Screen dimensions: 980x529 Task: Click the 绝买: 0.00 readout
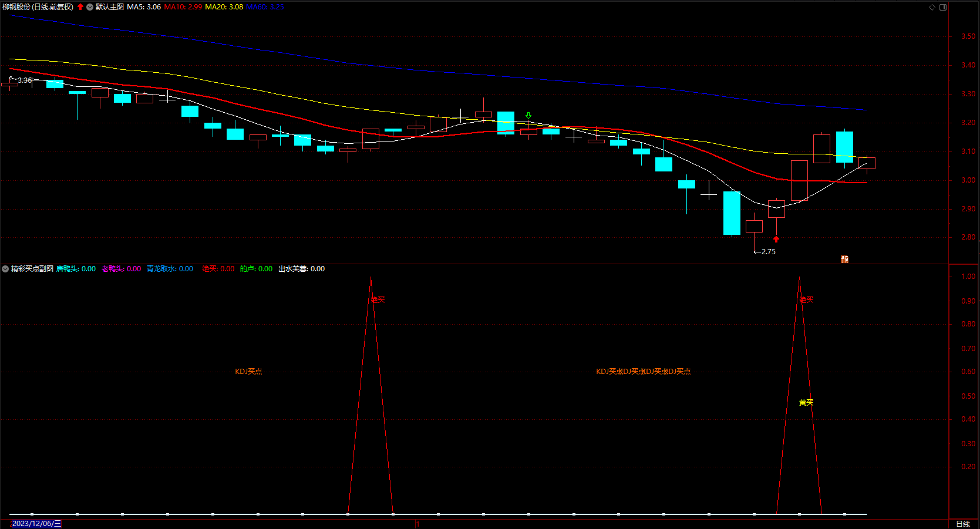pos(218,269)
